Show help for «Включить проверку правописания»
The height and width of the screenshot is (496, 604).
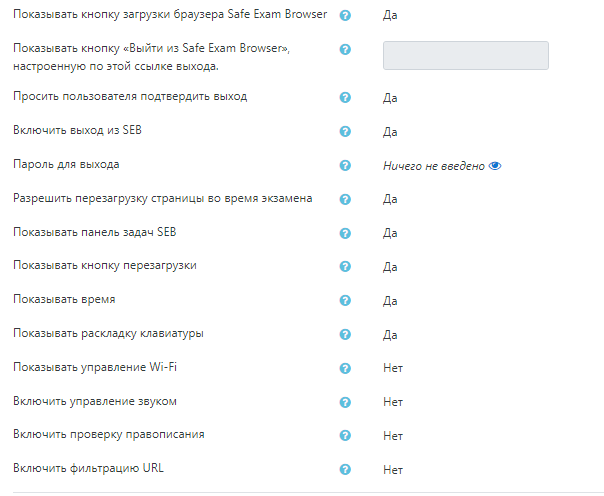[345, 436]
